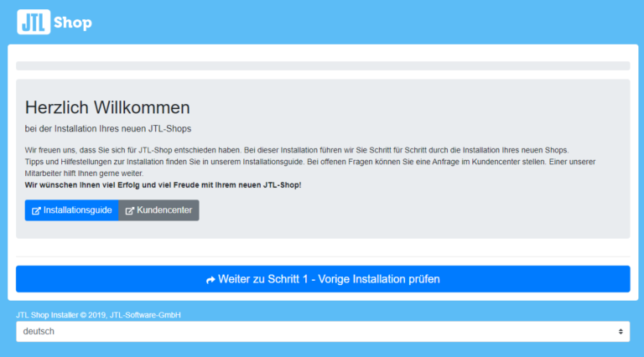
Task: Proceed with 'Weiter zu Schritt 1 - Vorige Installation prüfen'
Action: click(x=323, y=279)
